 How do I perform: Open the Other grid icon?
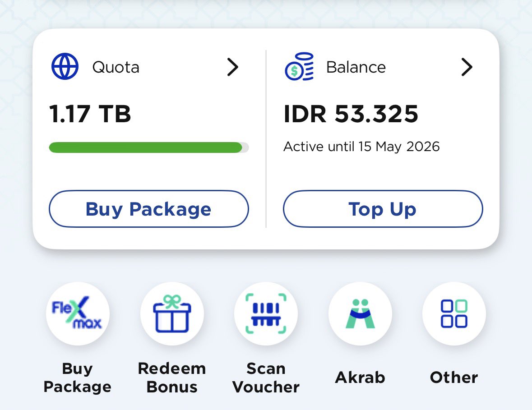pyautogui.click(x=454, y=313)
